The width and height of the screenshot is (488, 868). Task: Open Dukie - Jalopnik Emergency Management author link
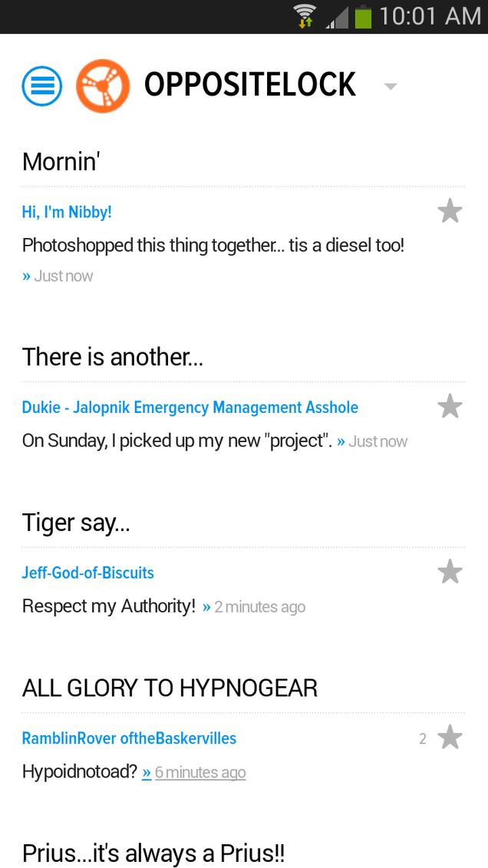tap(190, 408)
